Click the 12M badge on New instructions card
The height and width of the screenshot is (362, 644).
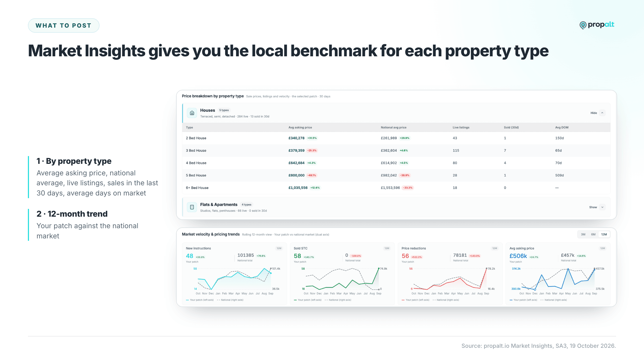click(279, 248)
